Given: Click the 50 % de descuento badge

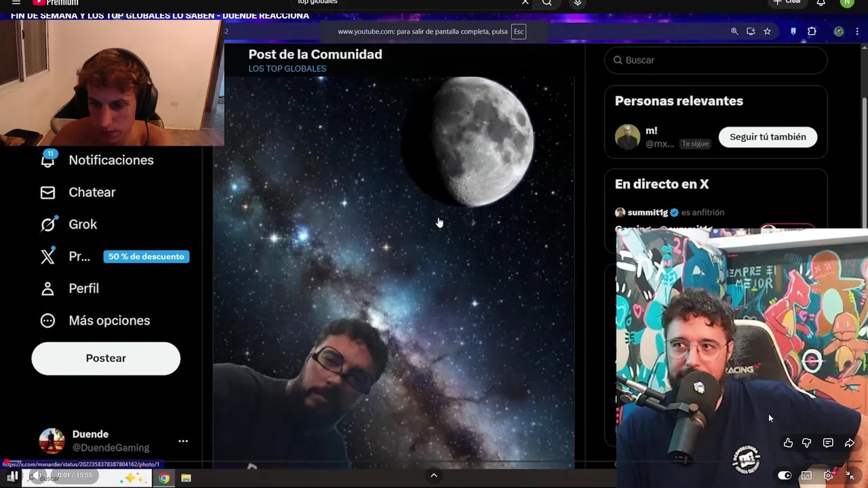Looking at the screenshot, I should [x=146, y=256].
